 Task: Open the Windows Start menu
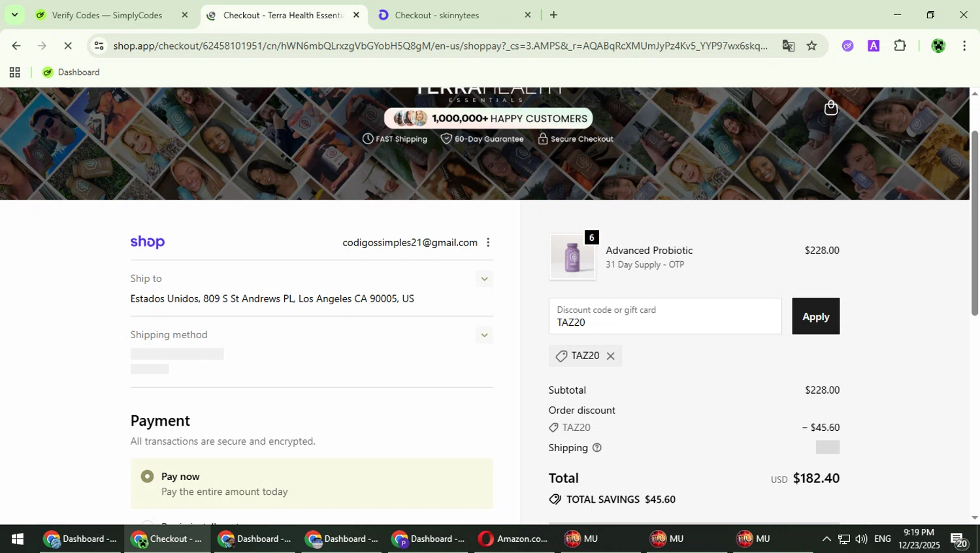[x=18, y=539]
